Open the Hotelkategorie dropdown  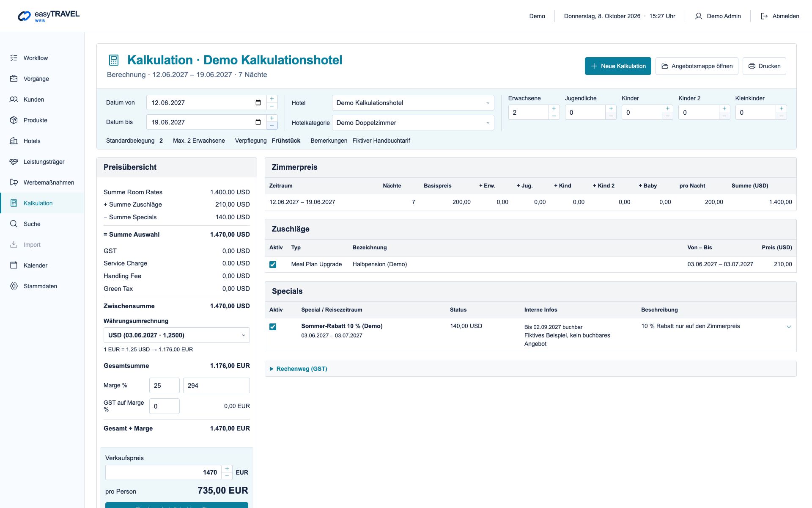click(x=413, y=123)
